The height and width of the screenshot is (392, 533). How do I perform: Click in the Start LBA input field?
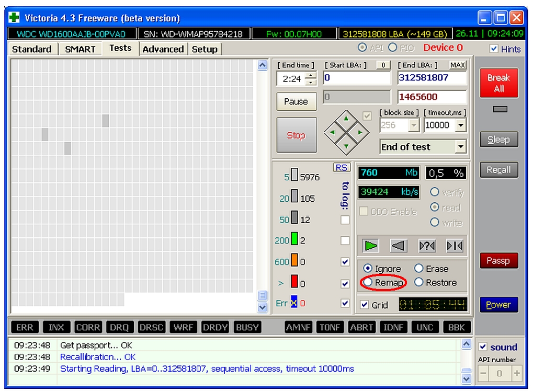pos(357,78)
